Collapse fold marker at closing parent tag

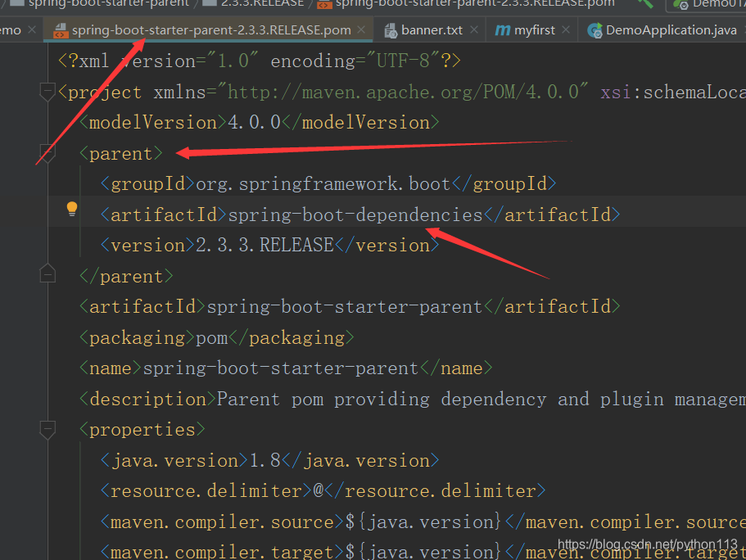[47, 274]
